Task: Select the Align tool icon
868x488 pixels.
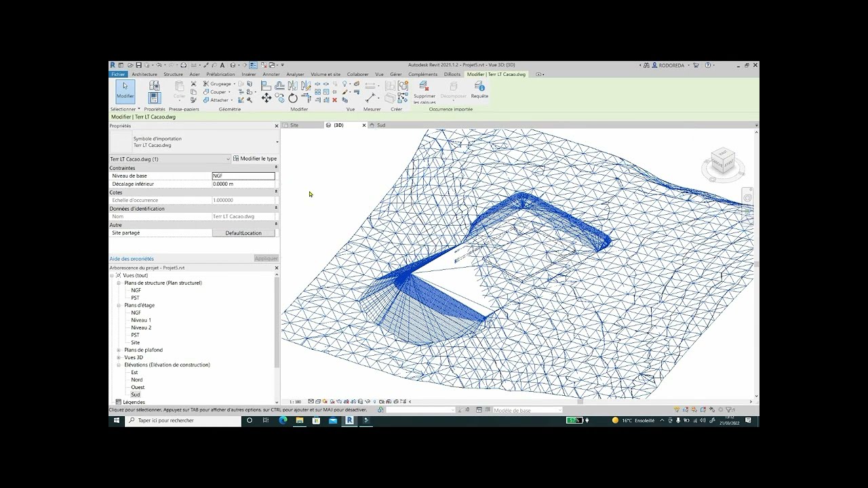Action: tap(266, 86)
